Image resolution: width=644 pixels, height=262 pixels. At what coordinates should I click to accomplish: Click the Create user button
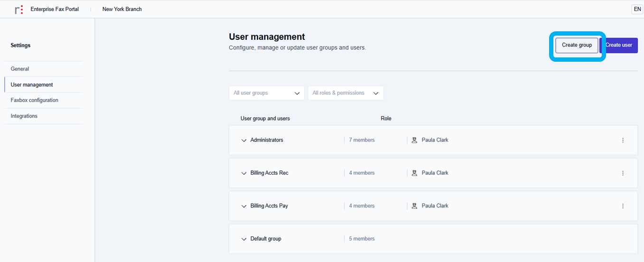619,45
